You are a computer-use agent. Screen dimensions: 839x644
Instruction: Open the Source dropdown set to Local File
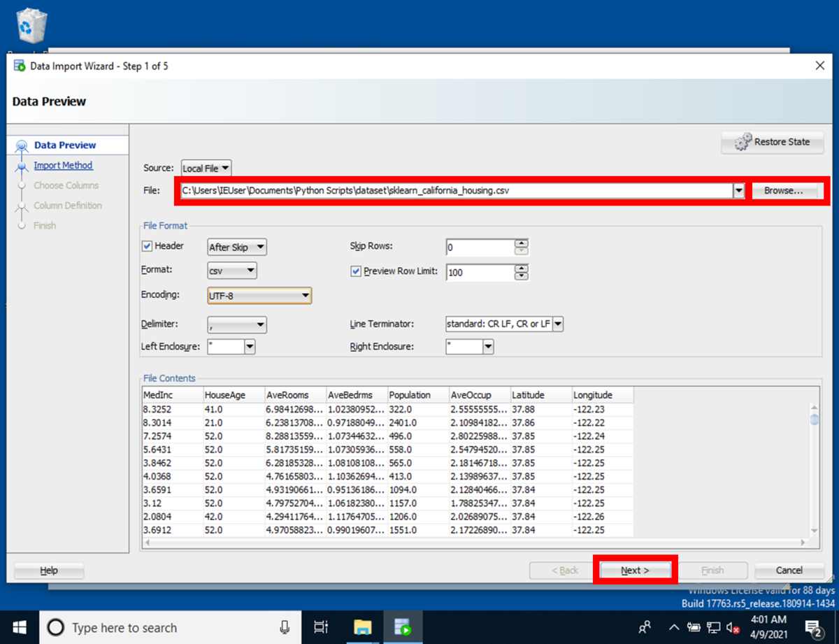tap(206, 168)
